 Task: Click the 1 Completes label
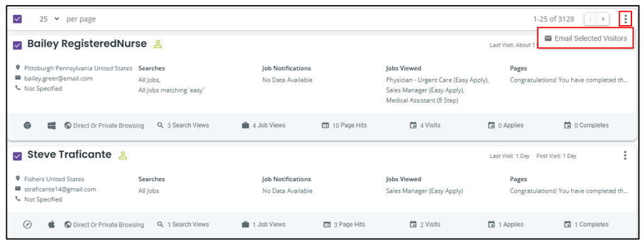pyautogui.click(x=591, y=225)
